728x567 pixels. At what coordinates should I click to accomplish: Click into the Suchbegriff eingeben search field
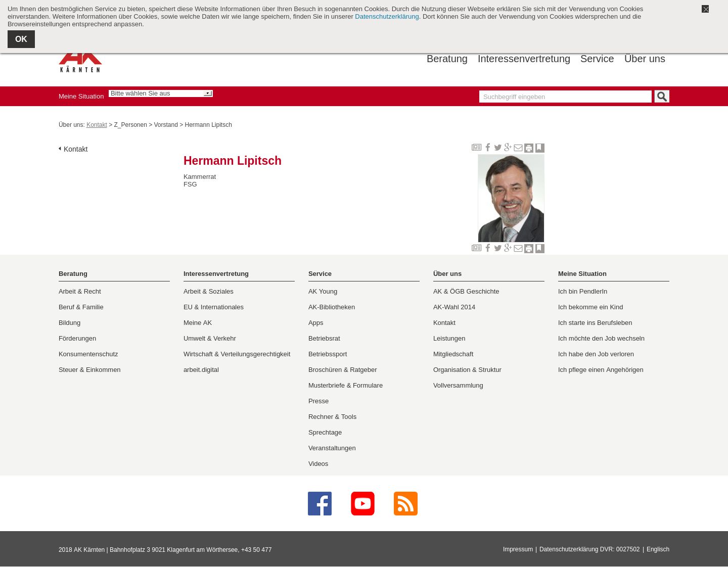[565, 97]
